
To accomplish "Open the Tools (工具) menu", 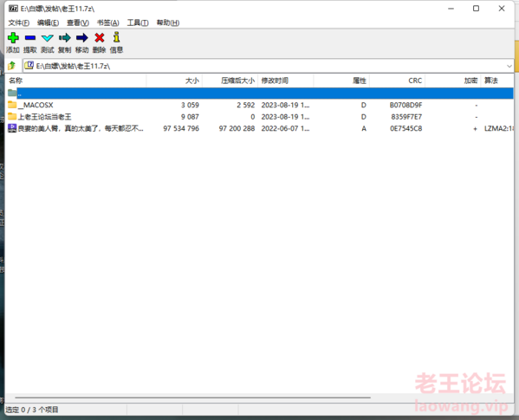I will coord(138,23).
